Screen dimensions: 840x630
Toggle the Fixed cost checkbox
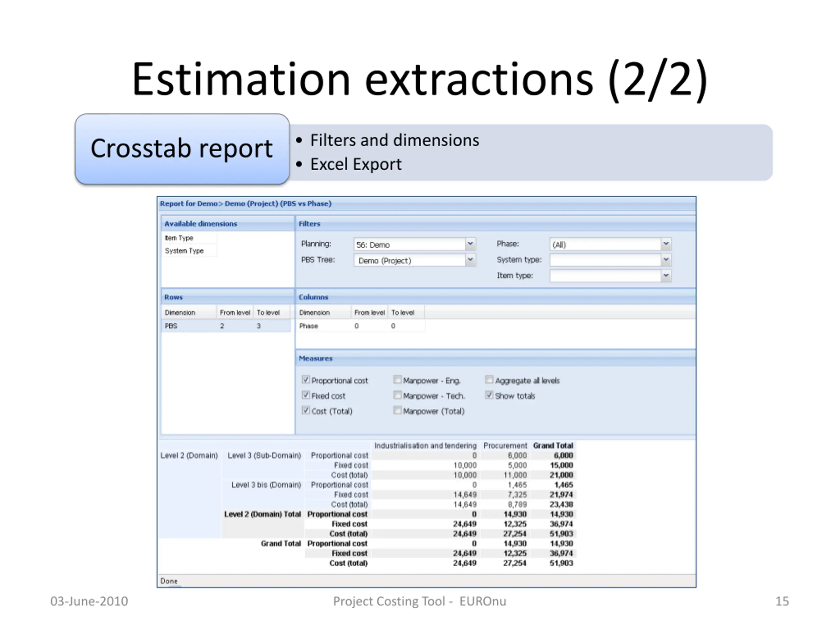306,395
